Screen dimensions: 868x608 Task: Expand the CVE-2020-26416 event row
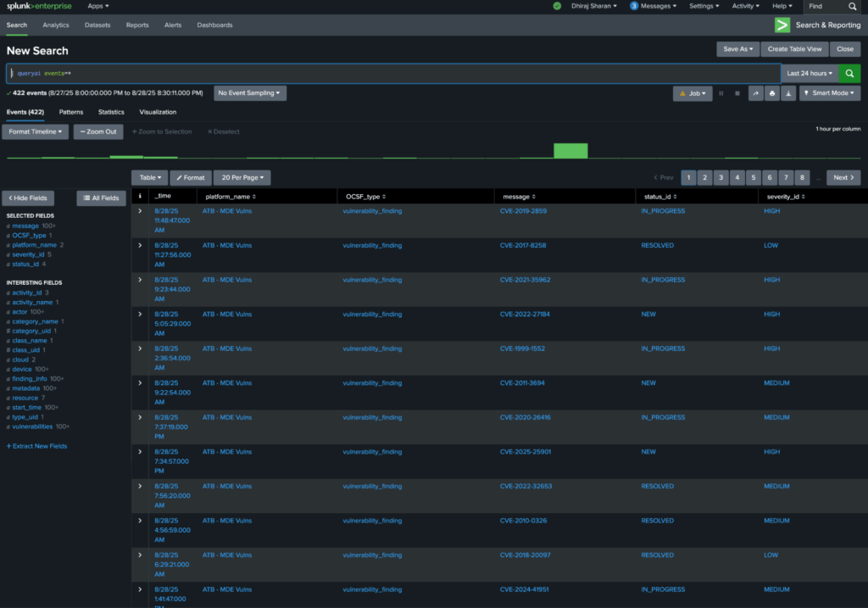tap(140, 417)
